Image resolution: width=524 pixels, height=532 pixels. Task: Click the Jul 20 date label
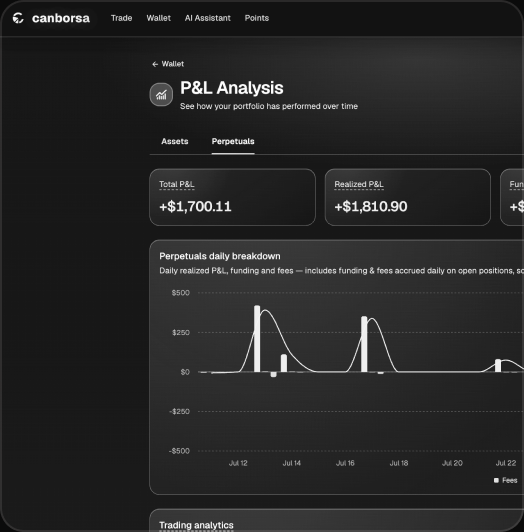452,463
